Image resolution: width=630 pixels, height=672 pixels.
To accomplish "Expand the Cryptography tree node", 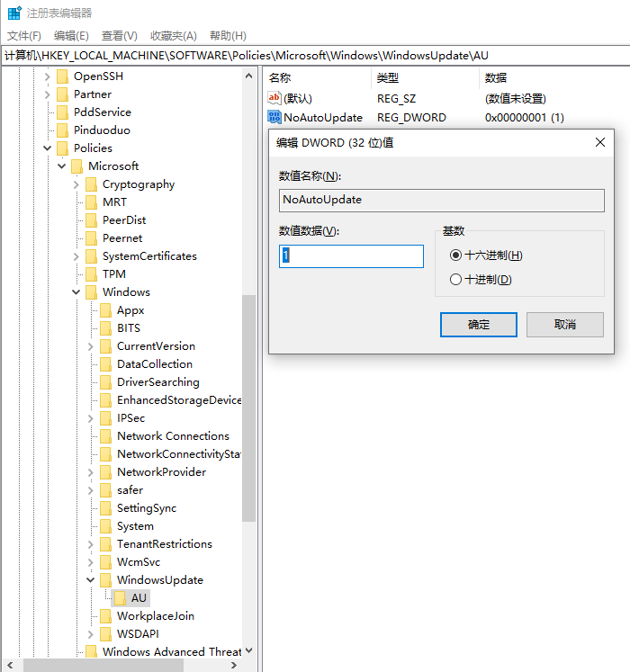I will tap(76, 184).
